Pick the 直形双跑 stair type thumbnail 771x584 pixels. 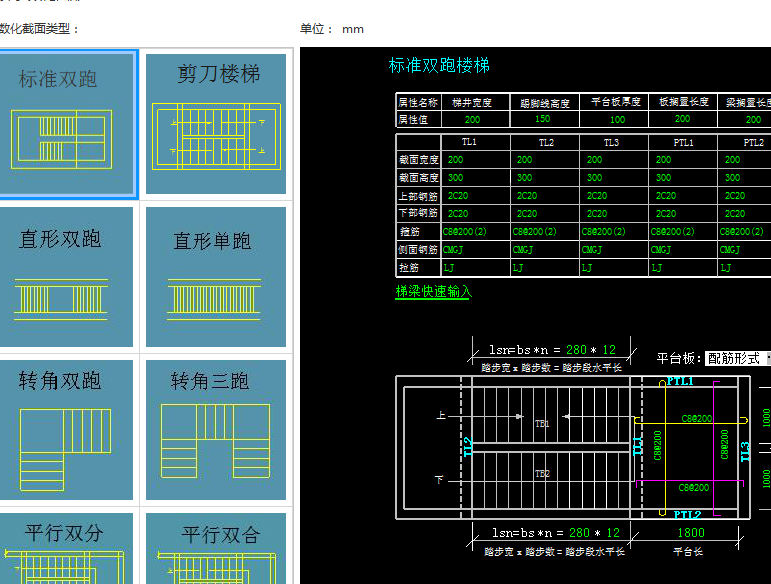point(66,277)
